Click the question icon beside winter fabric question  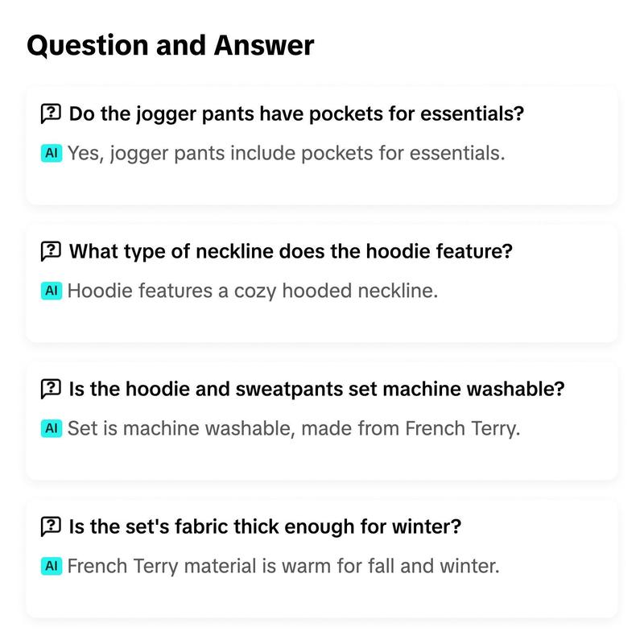(51, 526)
